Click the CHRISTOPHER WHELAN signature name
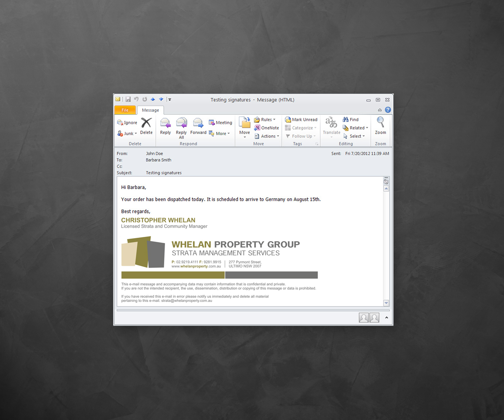504x420 pixels. click(158, 220)
